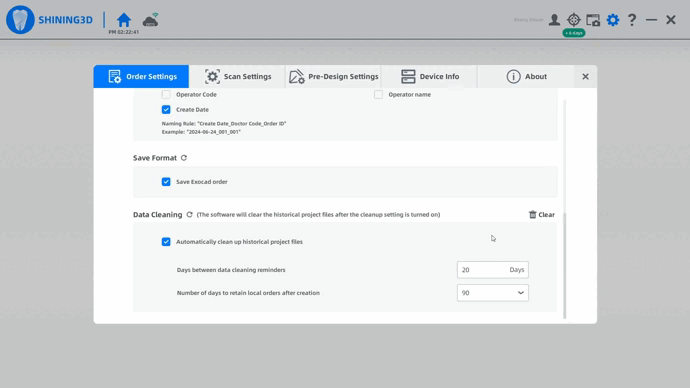Click the Clear button with trash icon
Viewport: 690px width, 388px height.
tap(542, 215)
